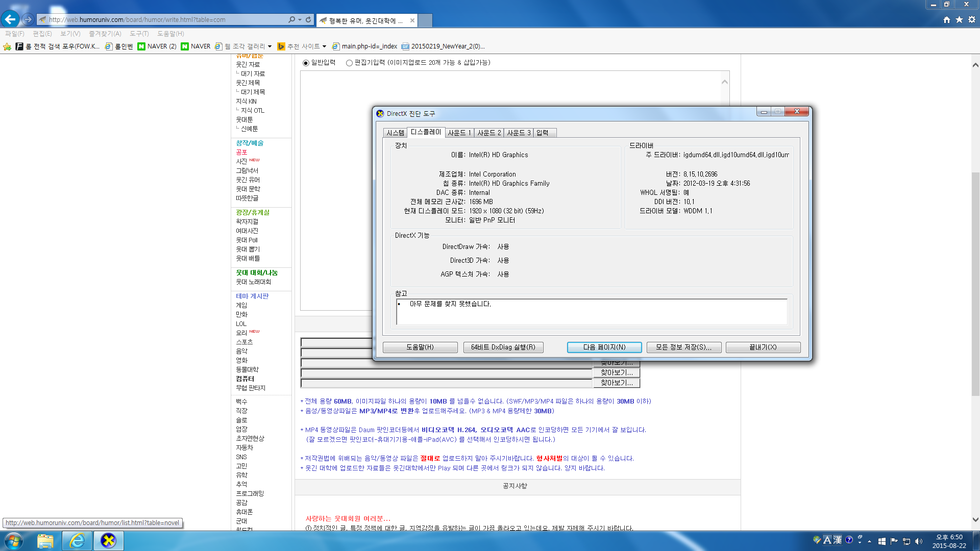Click the favorites star icon at top right
This screenshot has width=980, height=551.
[959, 19]
